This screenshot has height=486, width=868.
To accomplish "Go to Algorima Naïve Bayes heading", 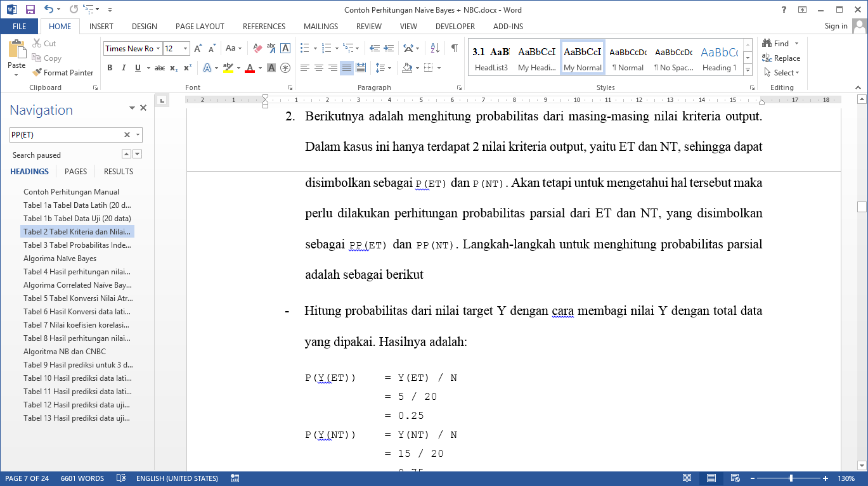I will tap(60, 259).
